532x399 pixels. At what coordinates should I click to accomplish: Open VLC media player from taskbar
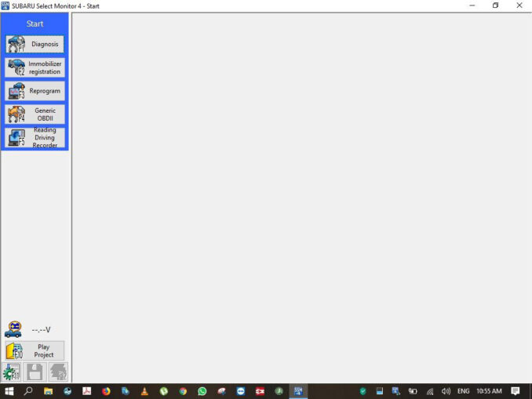click(x=144, y=390)
